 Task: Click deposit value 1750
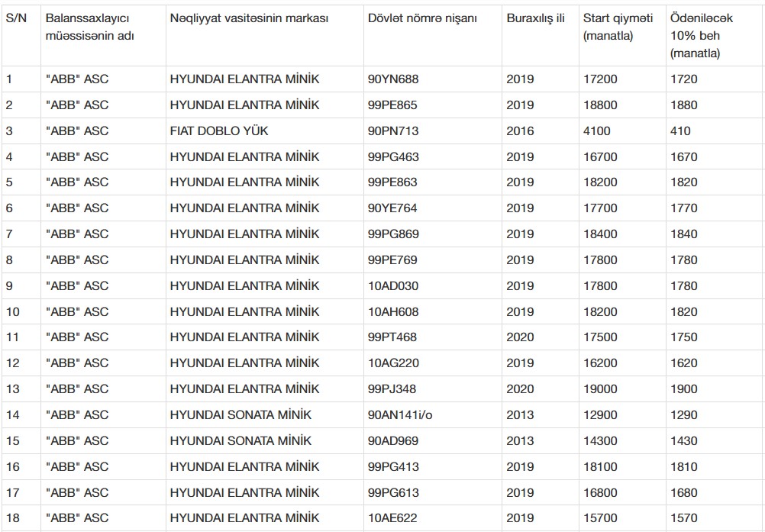coord(683,337)
